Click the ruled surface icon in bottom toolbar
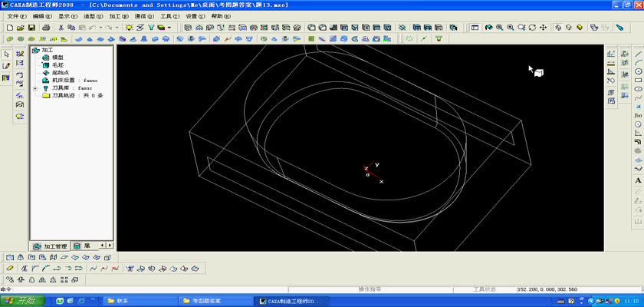The height and width of the screenshot is (307, 644). point(10,257)
